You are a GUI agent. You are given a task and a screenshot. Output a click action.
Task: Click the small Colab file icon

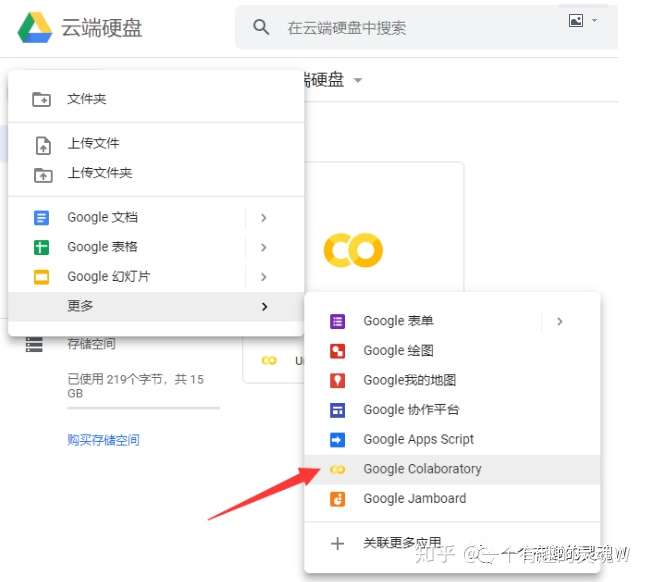pos(269,361)
